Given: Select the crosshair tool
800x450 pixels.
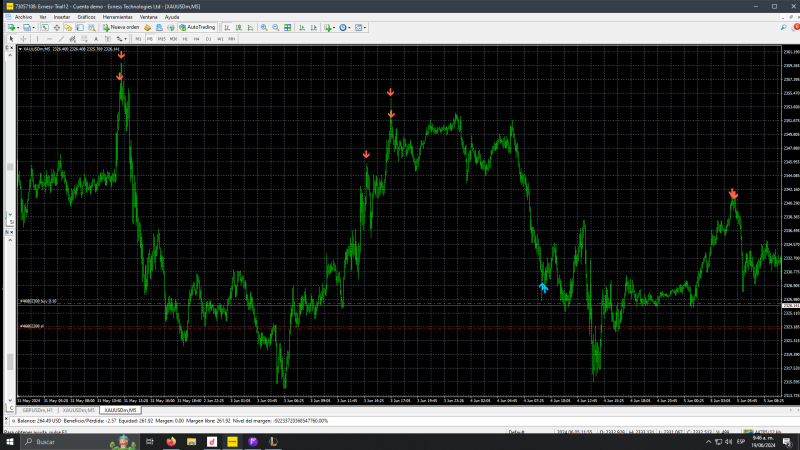Looking at the screenshot, I should click(x=23, y=39).
